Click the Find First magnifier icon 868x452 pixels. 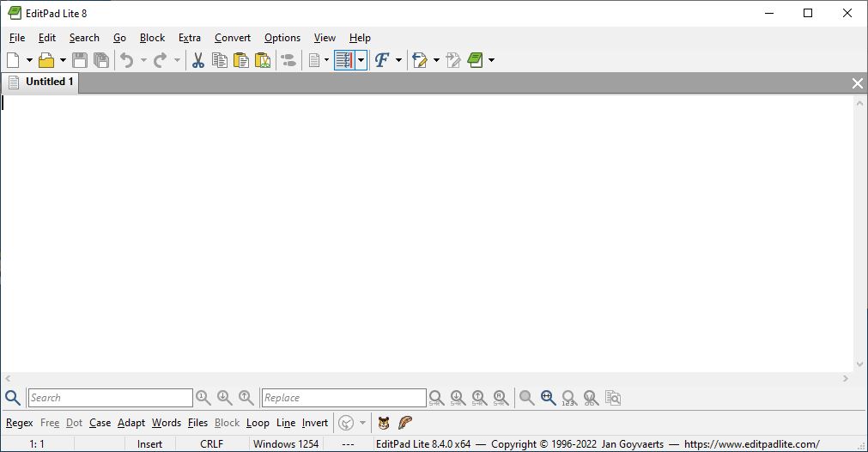[x=203, y=398]
